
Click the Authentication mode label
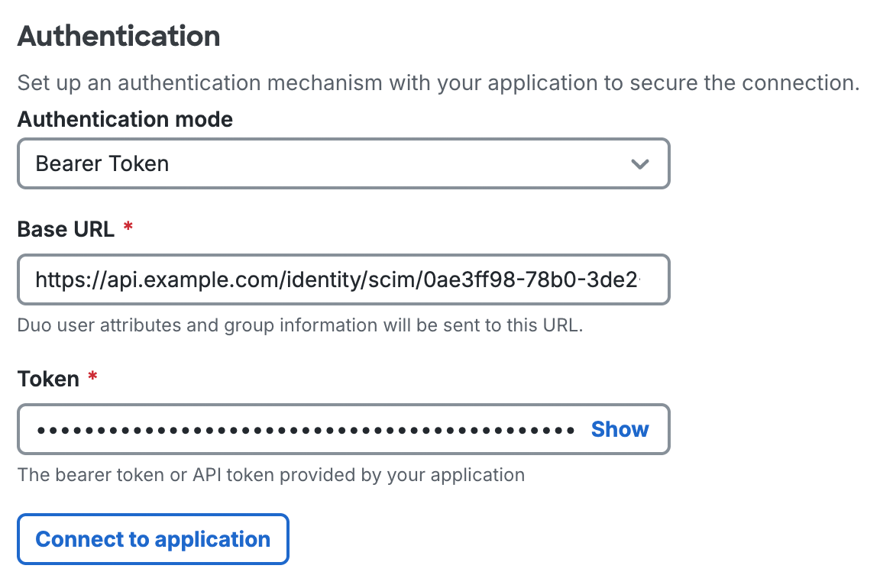click(125, 119)
